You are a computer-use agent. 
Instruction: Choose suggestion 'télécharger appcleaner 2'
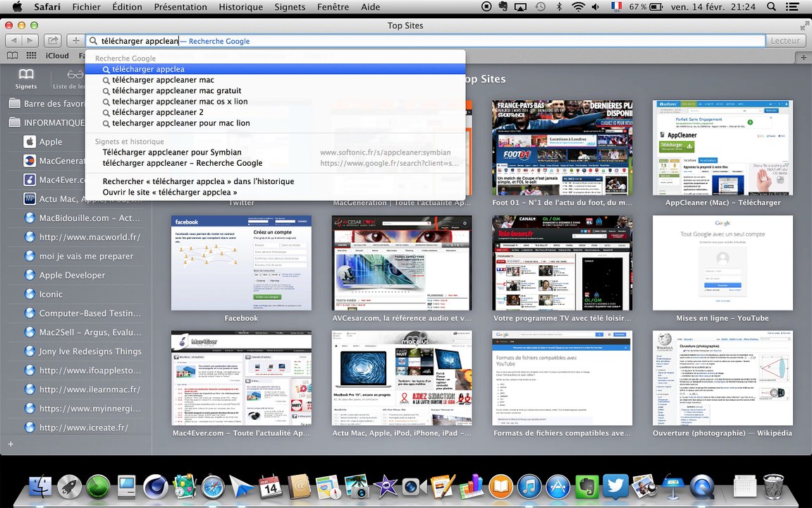tap(275, 112)
